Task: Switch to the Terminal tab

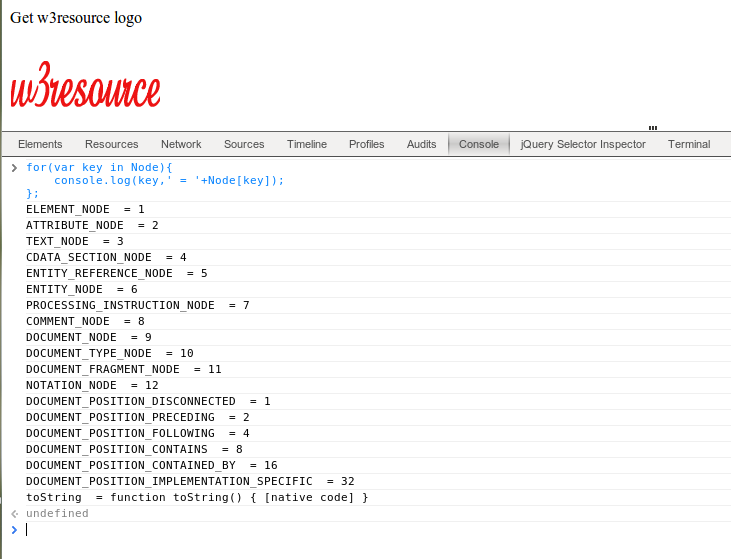Action: pos(689,144)
